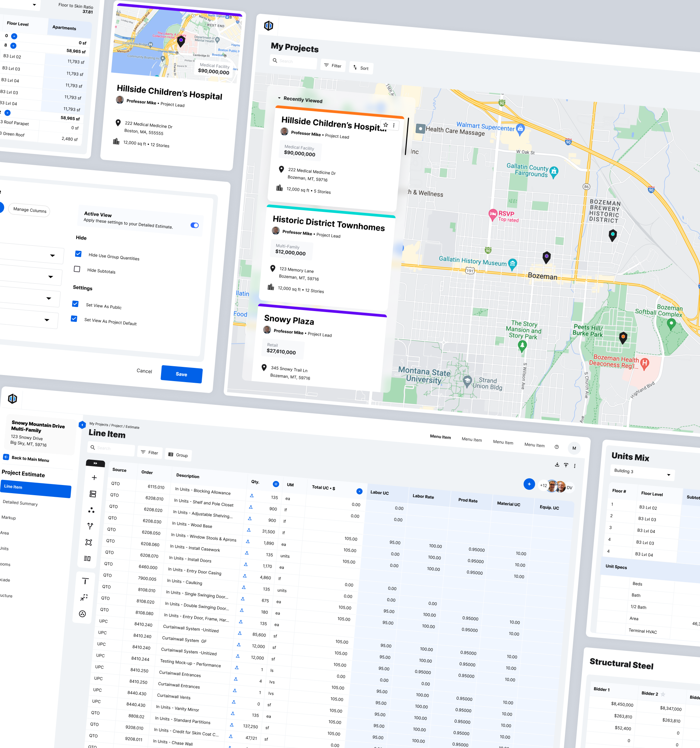Expand the toolbar with double-arrow button
Screen dimensions: 700x748
point(95,463)
